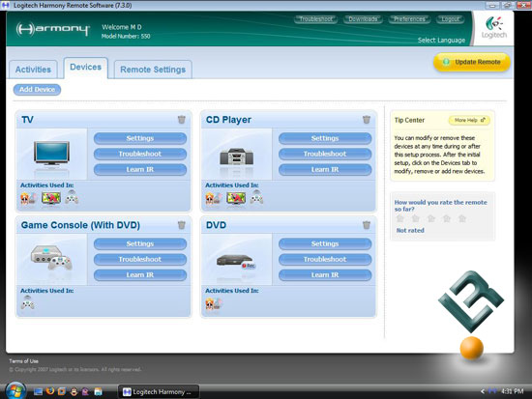
Task: Click the 'CD Player' title
Action: (228, 120)
